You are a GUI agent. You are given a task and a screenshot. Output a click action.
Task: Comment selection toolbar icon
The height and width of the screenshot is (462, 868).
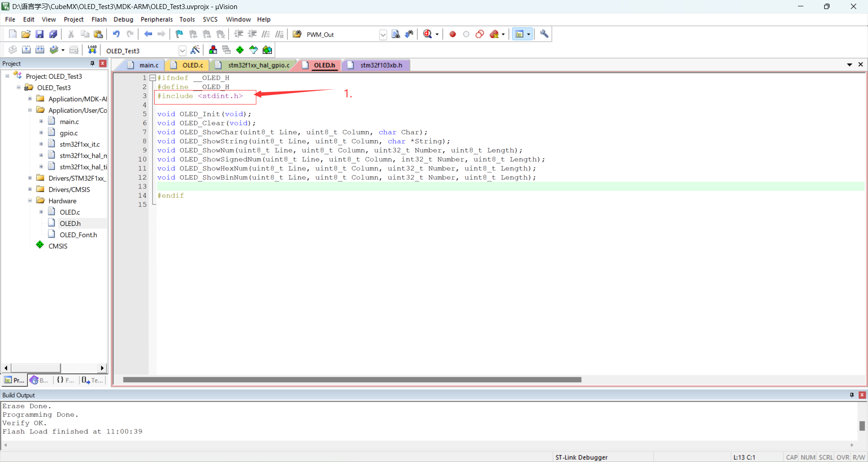click(x=266, y=34)
